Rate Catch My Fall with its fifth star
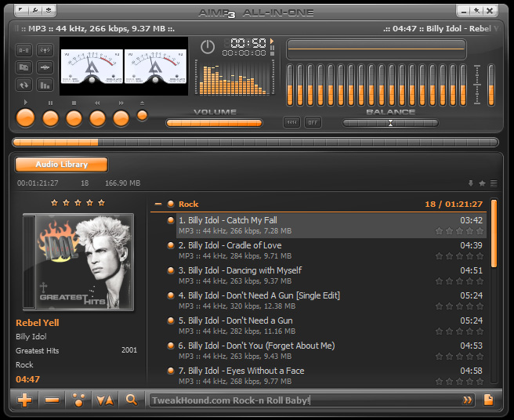The image size is (514, 420). [x=480, y=231]
